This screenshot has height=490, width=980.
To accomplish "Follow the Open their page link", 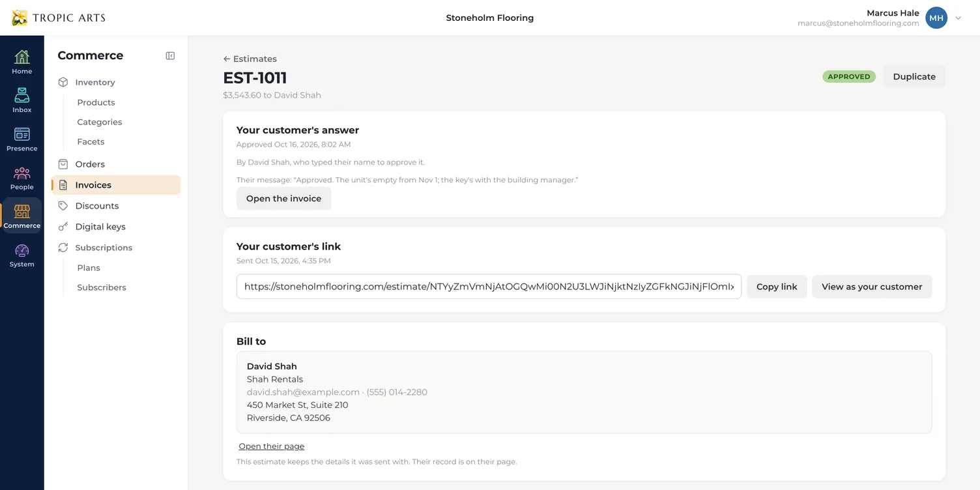I will point(272,446).
